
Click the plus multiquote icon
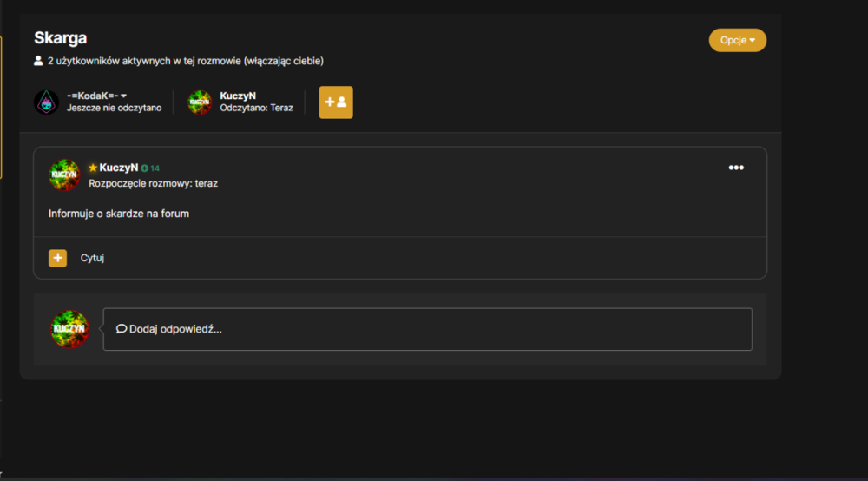point(57,258)
